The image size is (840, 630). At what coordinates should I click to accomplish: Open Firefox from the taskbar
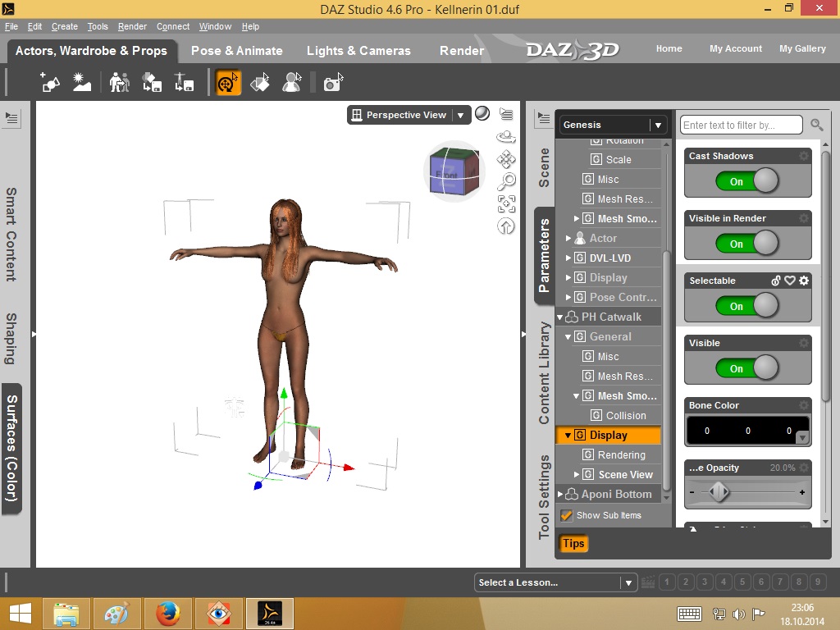click(167, 614)
